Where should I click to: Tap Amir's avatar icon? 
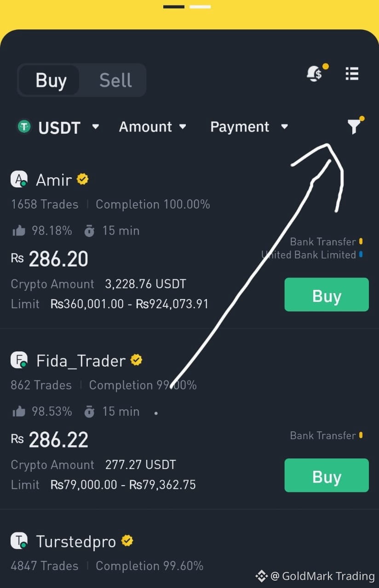[x=19, y=179]
